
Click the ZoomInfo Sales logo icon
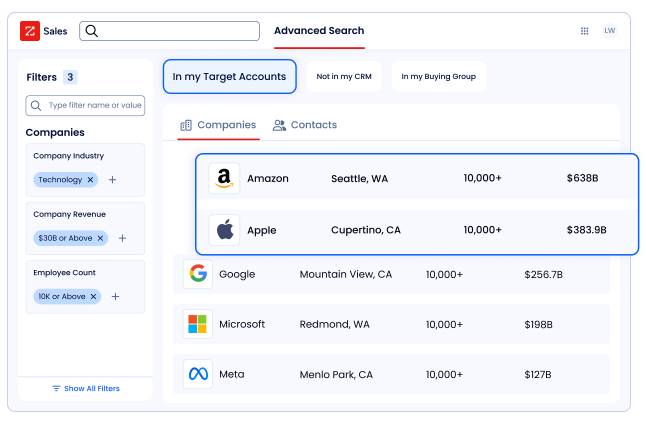click(x=30, y=31)
